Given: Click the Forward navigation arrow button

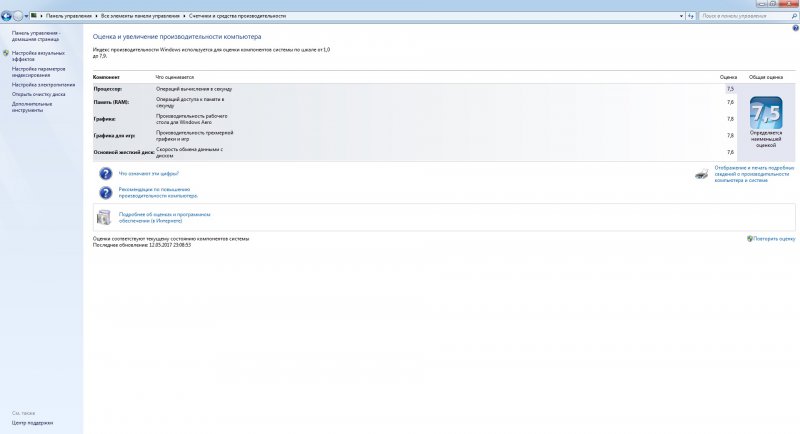Looking at the screenshot, I should coord(18,16).
